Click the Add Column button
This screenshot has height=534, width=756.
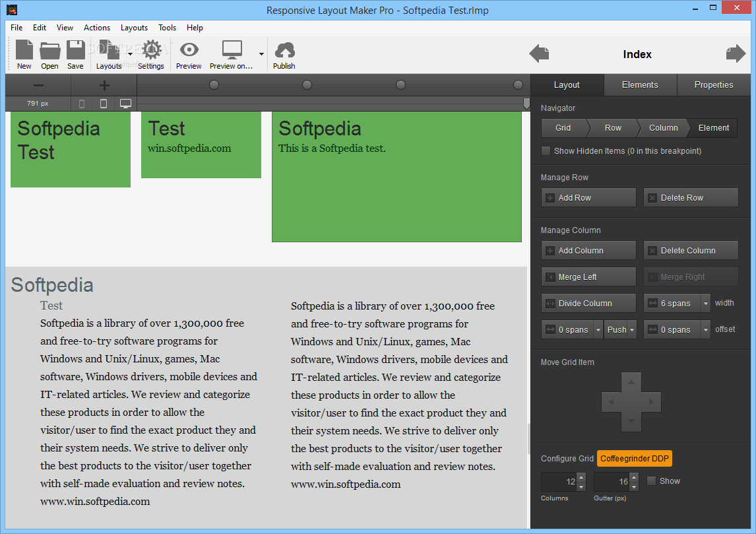[x=588, y=251]
